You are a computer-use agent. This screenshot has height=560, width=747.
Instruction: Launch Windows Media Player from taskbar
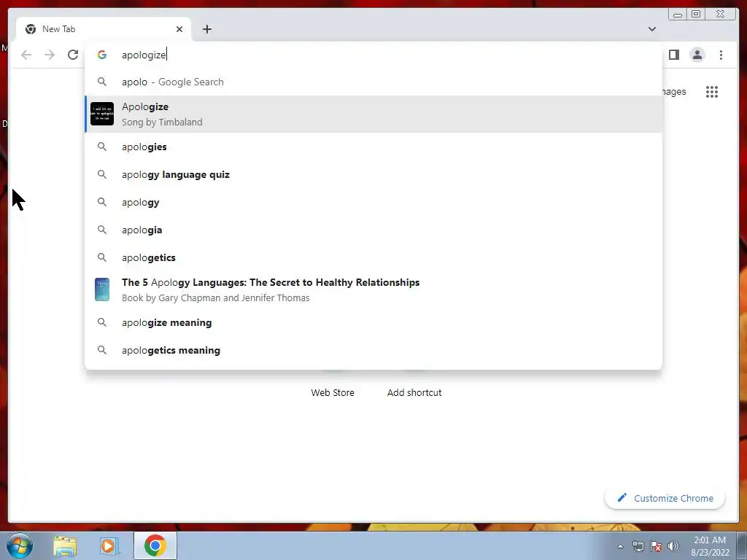[x=108, y=545]
